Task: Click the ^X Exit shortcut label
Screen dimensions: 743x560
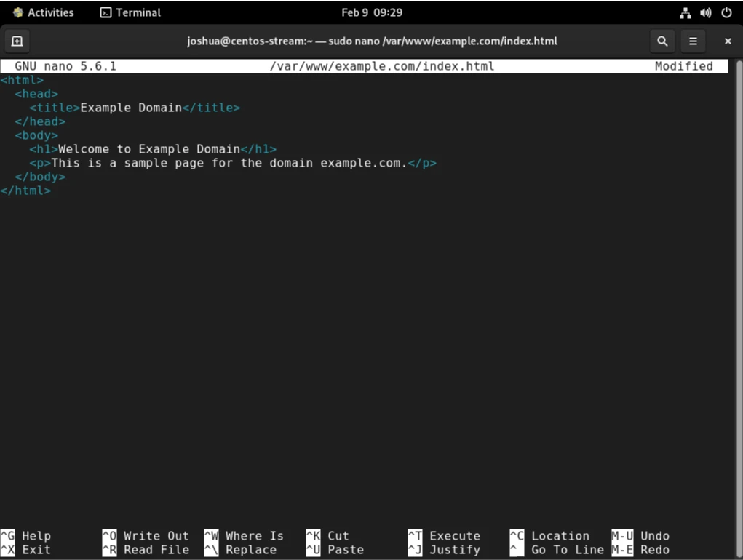Action: pyautogui.click(x=25, y=550)
